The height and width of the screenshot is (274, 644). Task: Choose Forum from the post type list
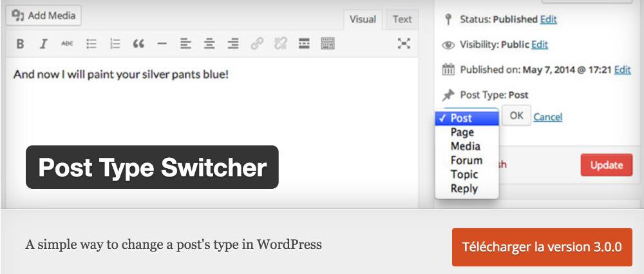click(467, 160)
